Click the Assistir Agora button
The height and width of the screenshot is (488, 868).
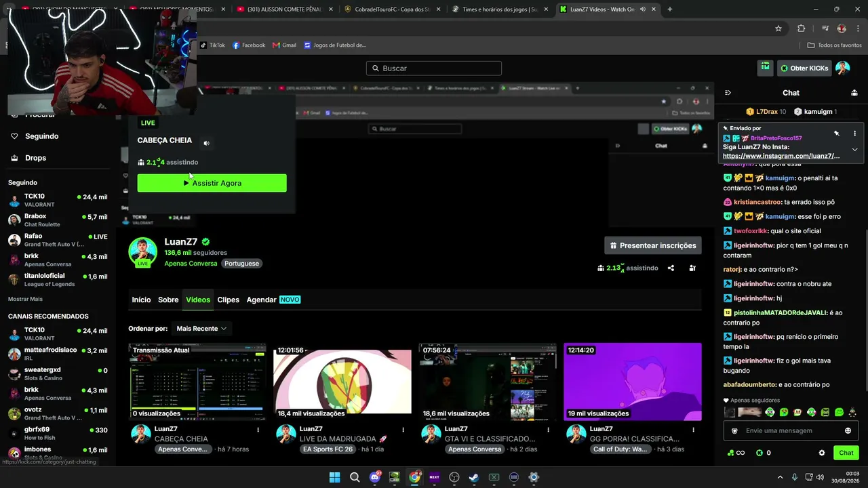coord(212,183)
